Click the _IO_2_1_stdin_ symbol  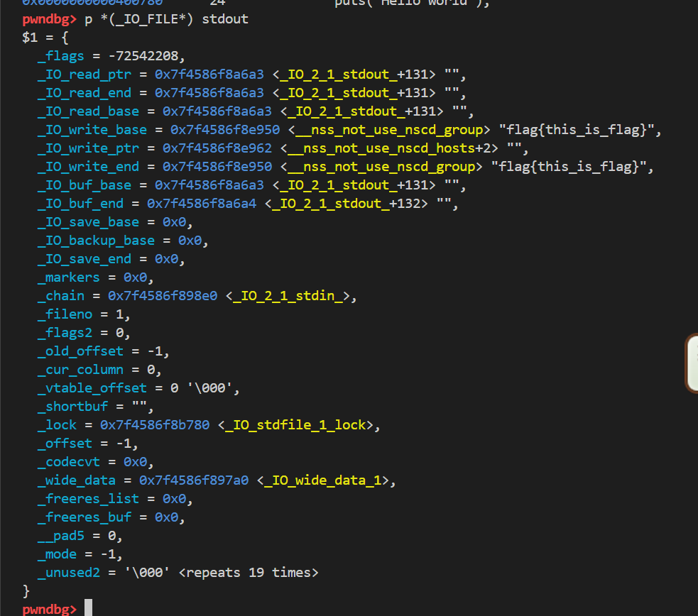(292, 296)
